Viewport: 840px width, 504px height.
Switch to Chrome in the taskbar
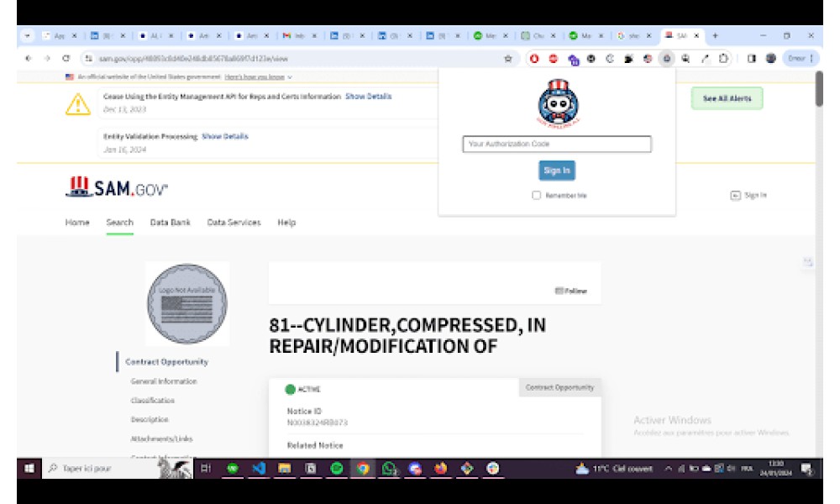pyautogui.click(x=363, y=469)
